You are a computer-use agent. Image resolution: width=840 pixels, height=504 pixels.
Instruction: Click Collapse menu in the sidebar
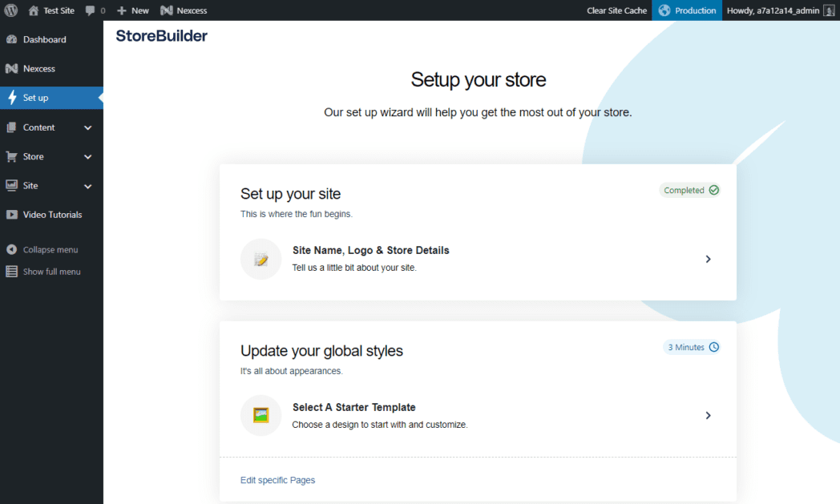coord(50,249)
